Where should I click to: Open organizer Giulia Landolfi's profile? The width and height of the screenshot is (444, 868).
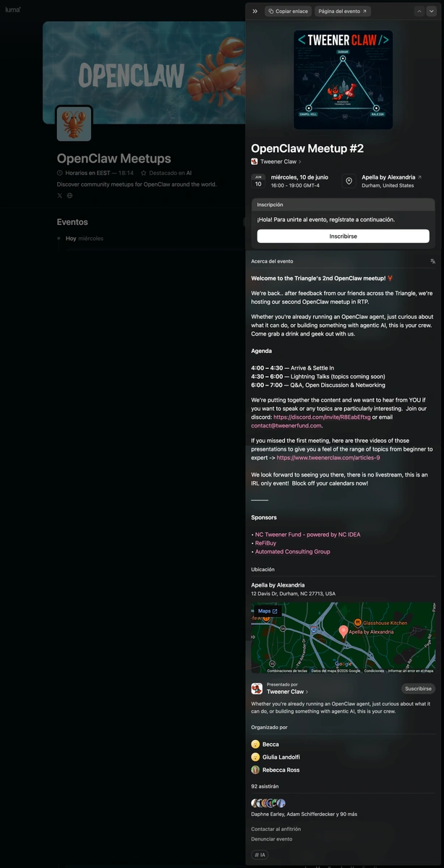(276, 757)
